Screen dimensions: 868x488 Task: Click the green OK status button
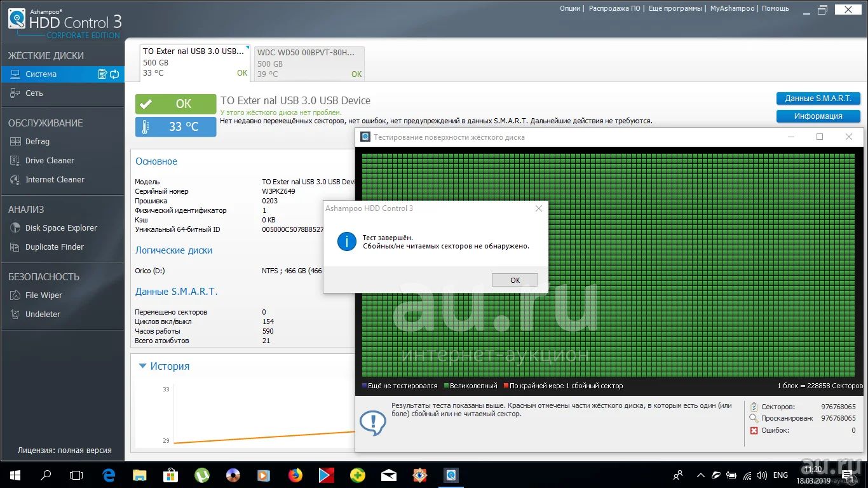175,104
